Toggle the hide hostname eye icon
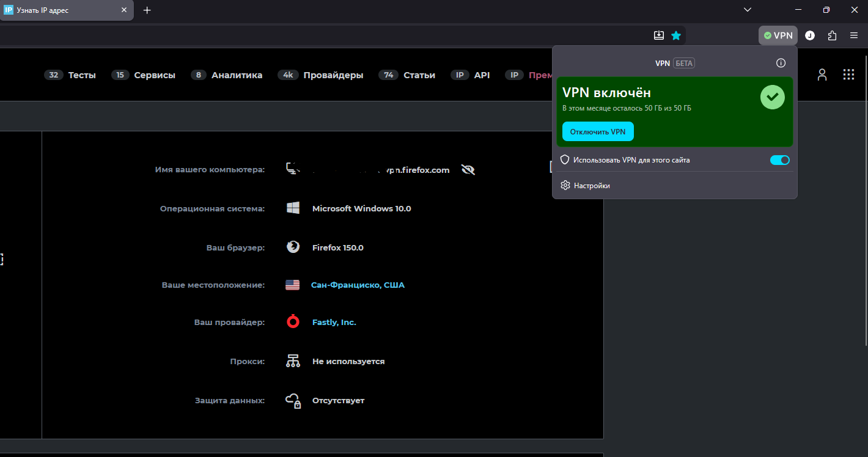 click(x=468, y=170)
